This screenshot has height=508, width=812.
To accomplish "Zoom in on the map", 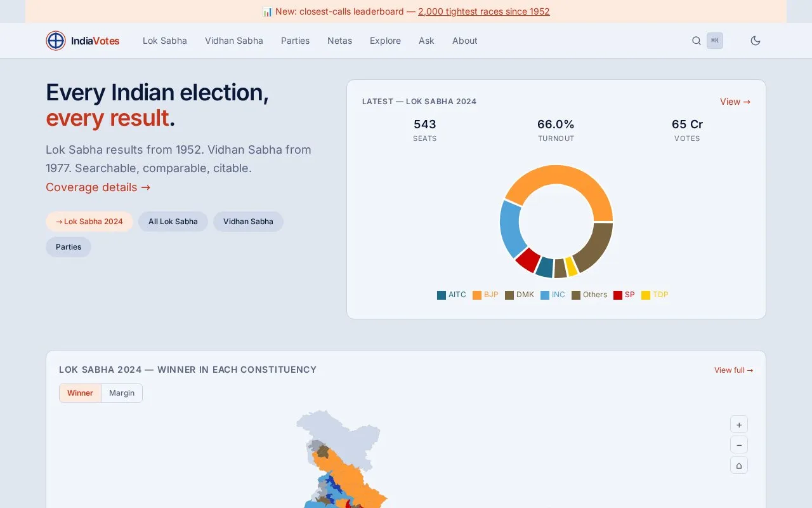I will [x=739, y=424].
